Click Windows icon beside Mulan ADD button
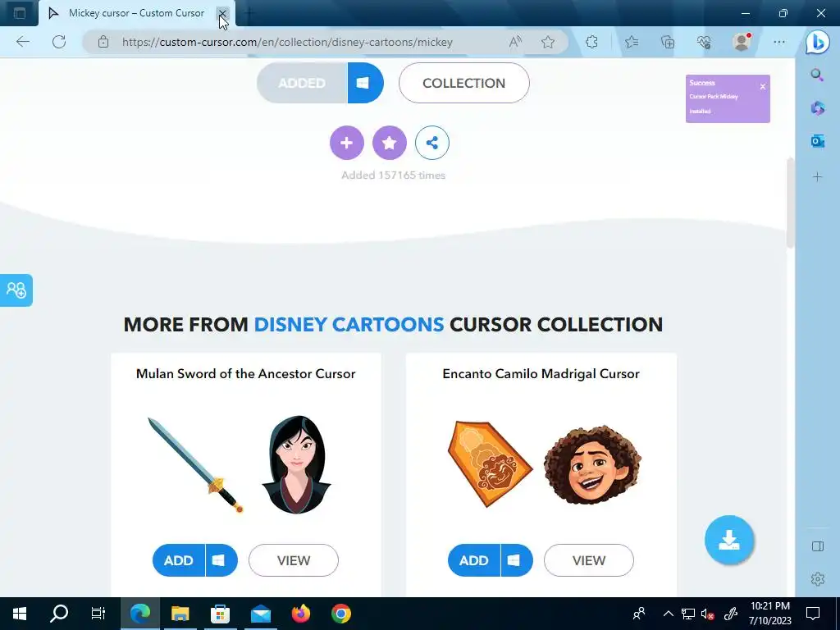This screenshot has height=630, width=840. click(x=221, y=560)
